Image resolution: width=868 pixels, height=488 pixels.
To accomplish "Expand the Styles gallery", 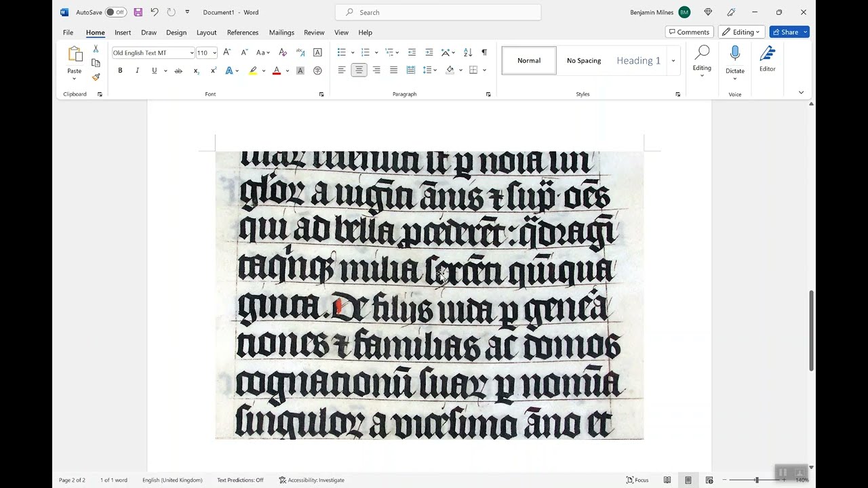I will point(673,60).
